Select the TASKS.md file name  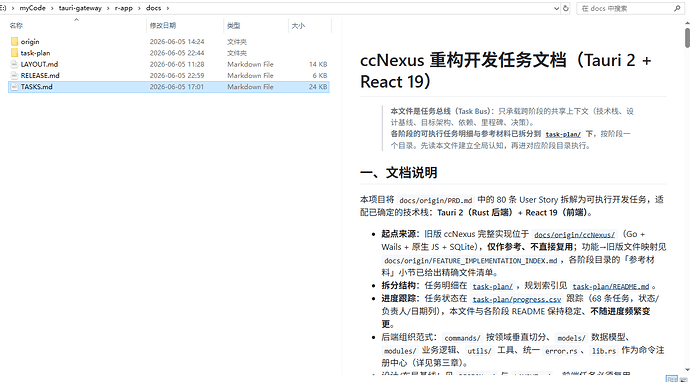click(x=37, y=87)
